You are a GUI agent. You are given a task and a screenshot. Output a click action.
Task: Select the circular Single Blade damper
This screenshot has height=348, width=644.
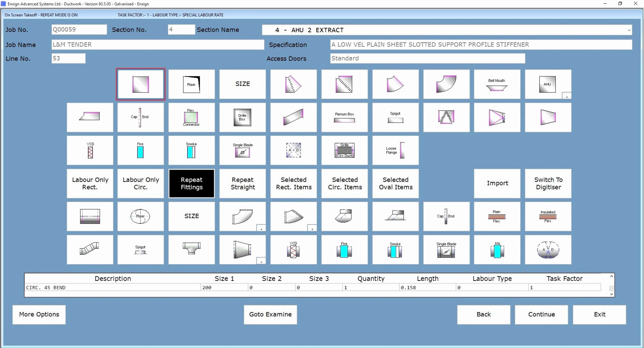[446, 250]
